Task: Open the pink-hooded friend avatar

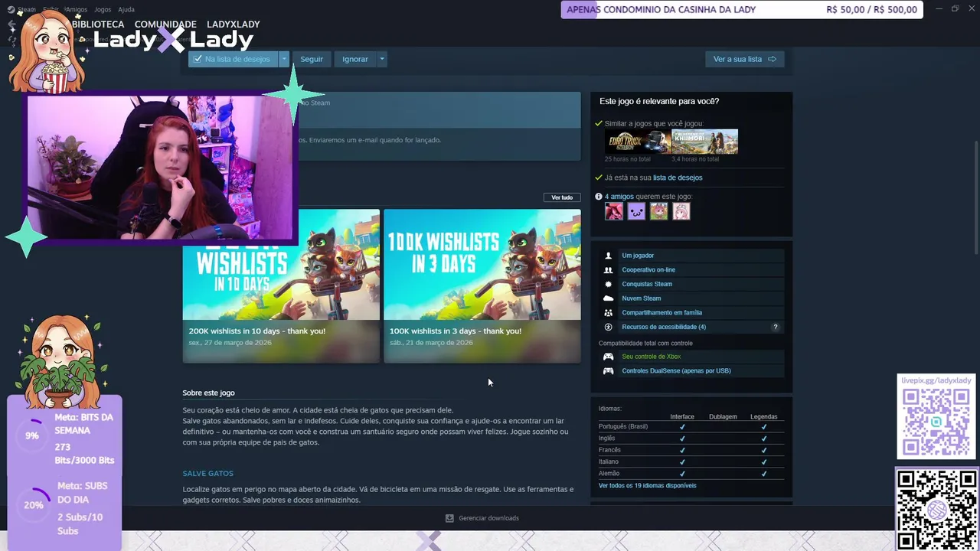Action: [x=681, y=211]
